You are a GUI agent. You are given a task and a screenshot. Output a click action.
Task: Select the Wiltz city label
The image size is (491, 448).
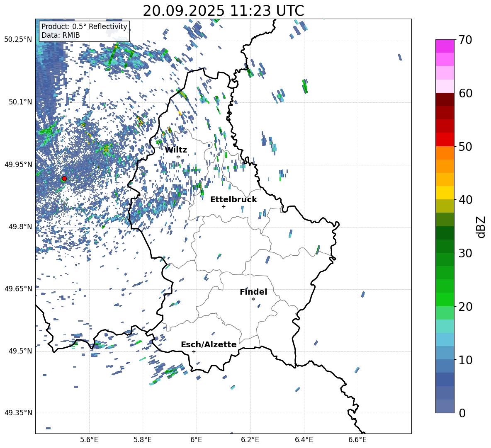click(176, 150)
